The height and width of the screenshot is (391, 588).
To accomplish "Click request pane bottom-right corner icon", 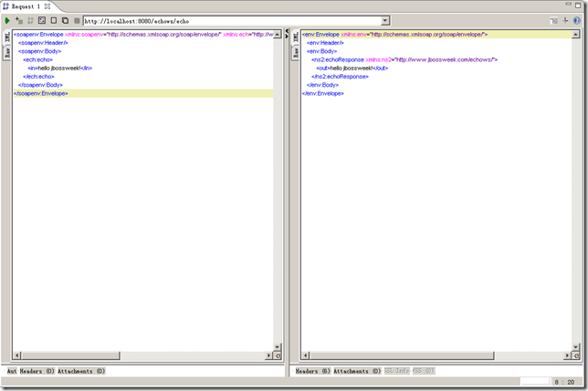I will click(278, 355).
